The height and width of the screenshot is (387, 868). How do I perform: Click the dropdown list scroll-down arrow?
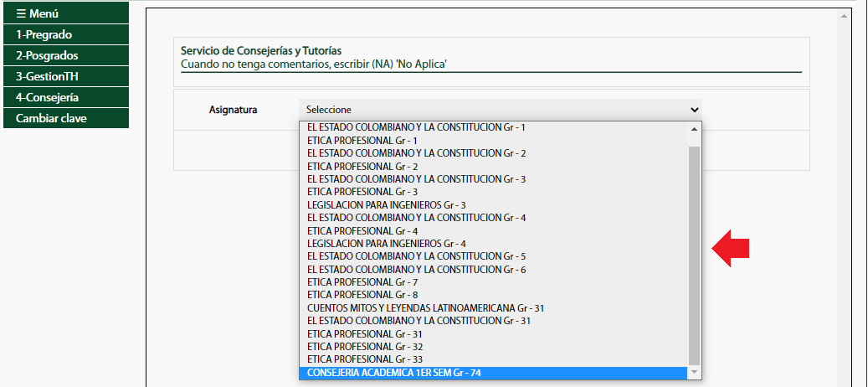coord(694,373)
